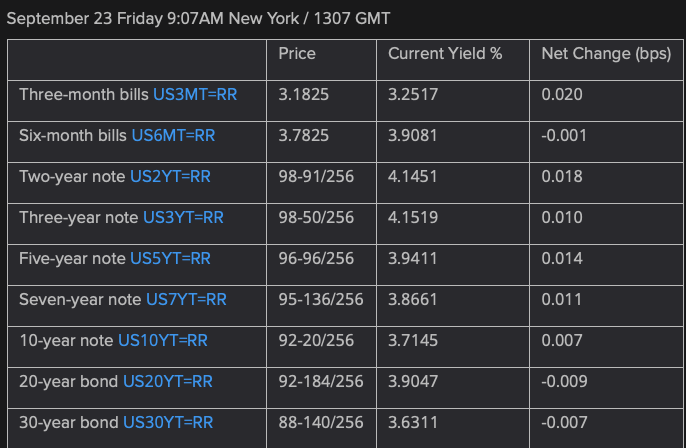Select the US3YT=RR three-year note link
The image size is (686, 448).
183,217
